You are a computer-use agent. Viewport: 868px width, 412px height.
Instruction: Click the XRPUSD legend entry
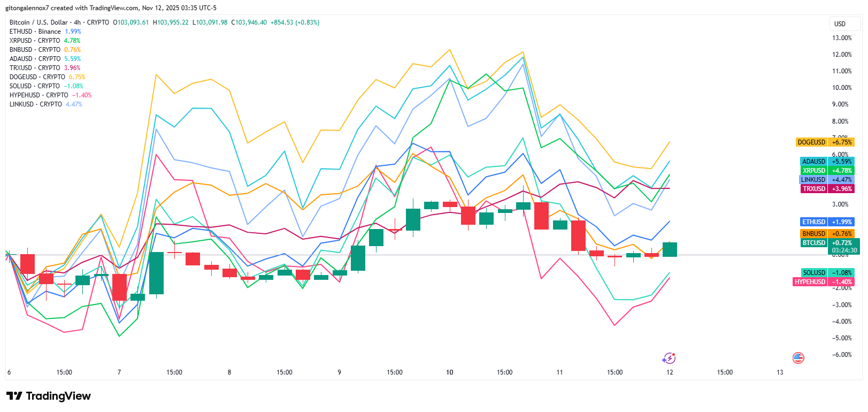[35, 41]
